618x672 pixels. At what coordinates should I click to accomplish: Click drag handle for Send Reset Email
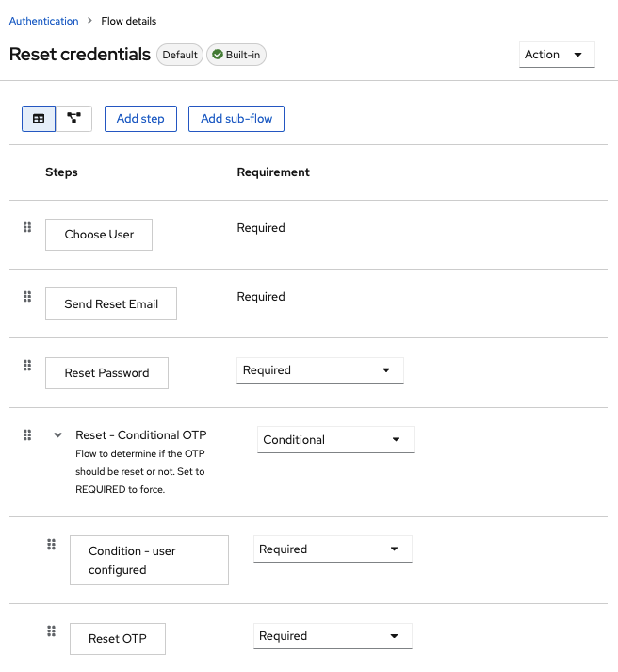coord(27,297)
